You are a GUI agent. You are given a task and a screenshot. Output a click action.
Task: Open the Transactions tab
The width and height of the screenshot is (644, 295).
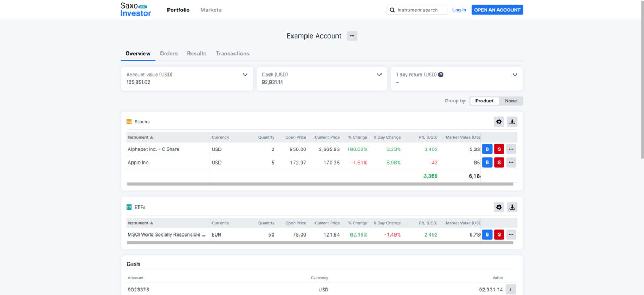[x=232, y=54]
